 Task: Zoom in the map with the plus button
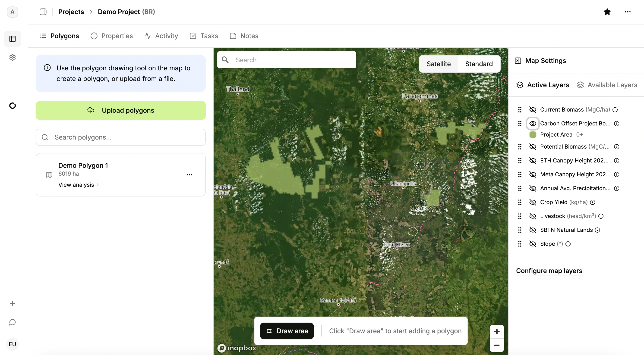(497, 332)
